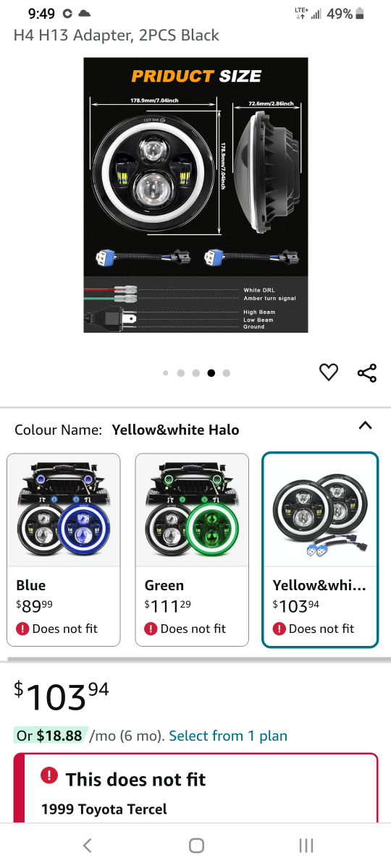
Task: Jump to the third image pagination dot
Action: pyautogui.click(x=195, y=373)
